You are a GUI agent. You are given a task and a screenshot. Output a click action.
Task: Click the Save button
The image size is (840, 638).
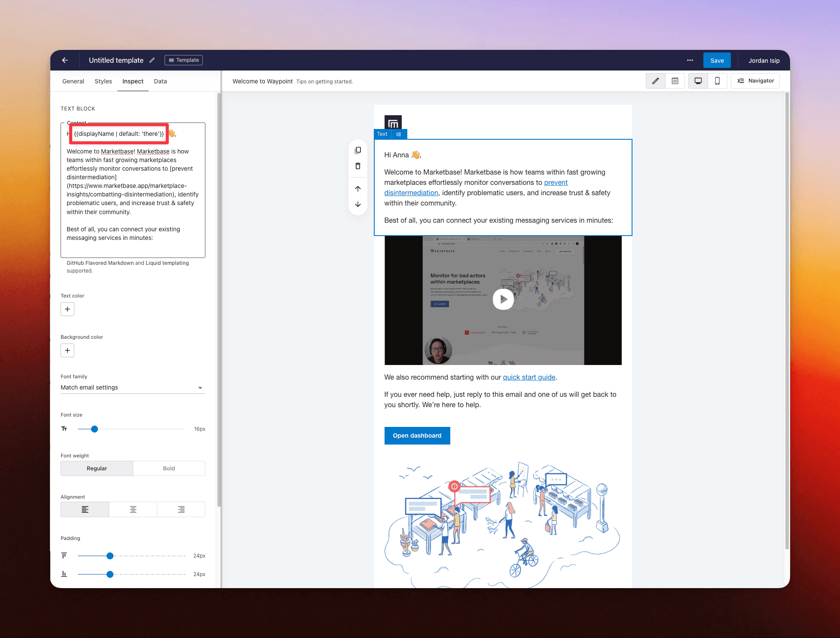(x=717, y=60)
